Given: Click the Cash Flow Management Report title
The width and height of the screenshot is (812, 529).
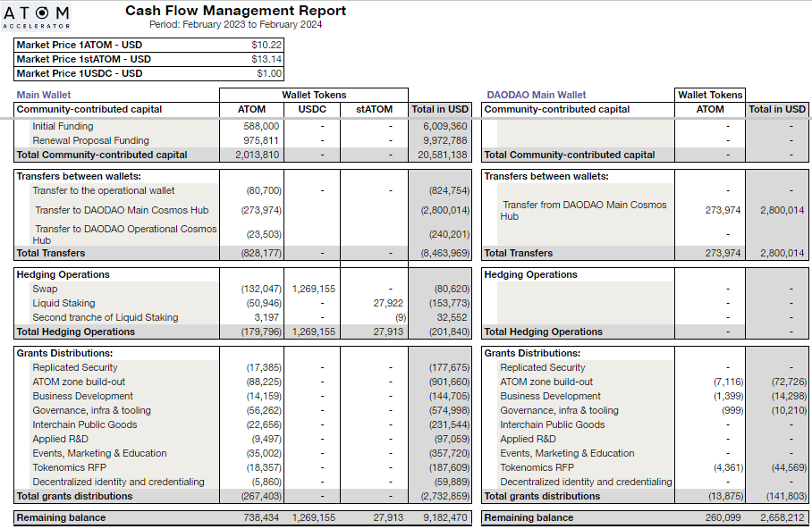Looking at the screenshot, I should pos(235,11).
